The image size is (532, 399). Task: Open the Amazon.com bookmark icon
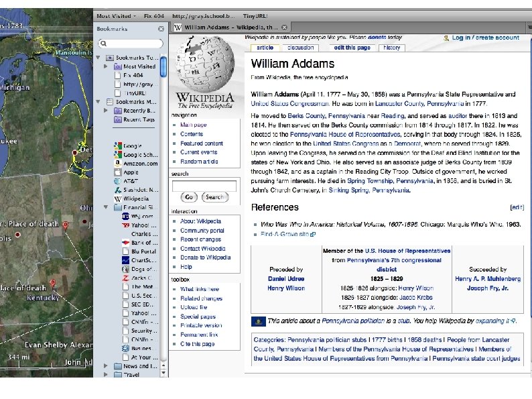click(x=118, y=164)
